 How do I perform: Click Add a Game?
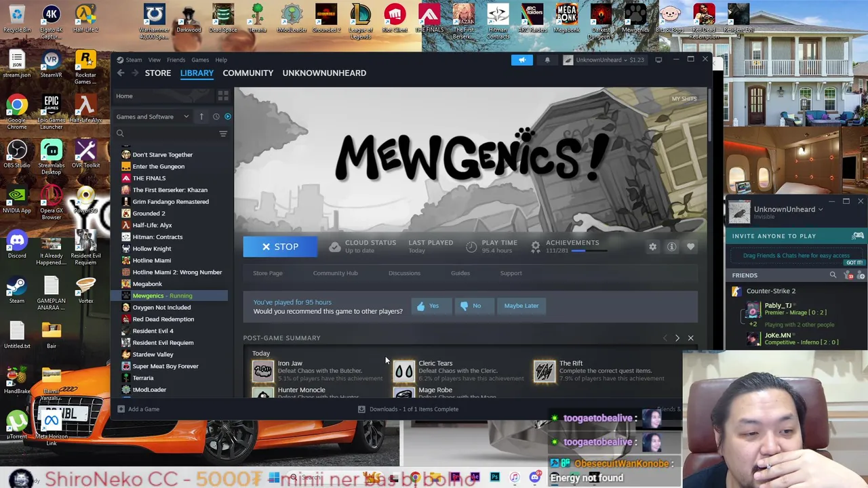pos(139,409)
